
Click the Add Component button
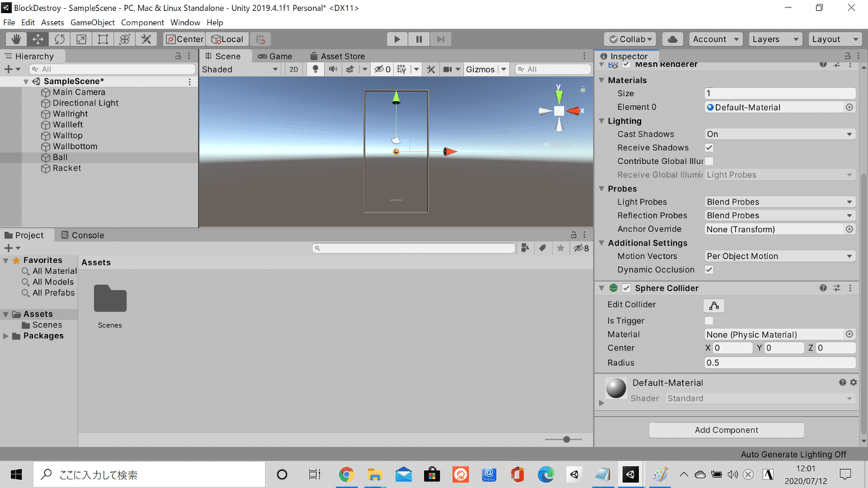pos(726,430)
